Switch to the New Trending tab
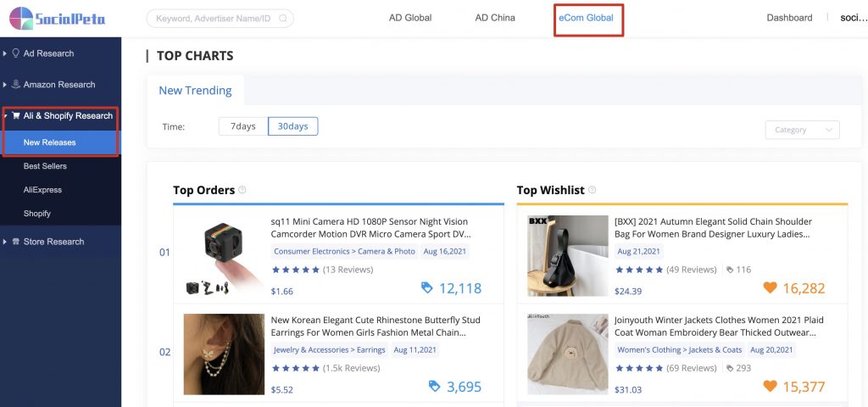868x407 pixels. click(196, 90)
